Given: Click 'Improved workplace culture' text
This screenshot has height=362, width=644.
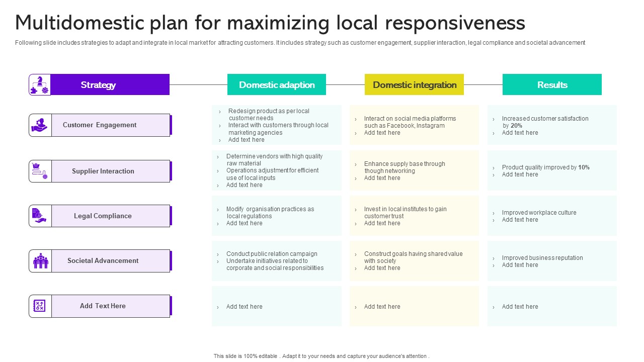Looking at the screenshot, I should coord(539,213).
